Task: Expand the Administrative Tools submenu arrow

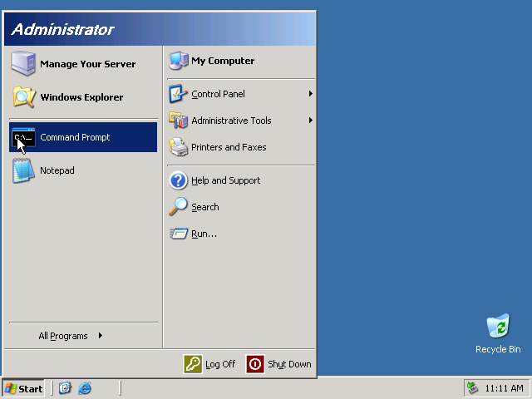Action: point(310,120)
